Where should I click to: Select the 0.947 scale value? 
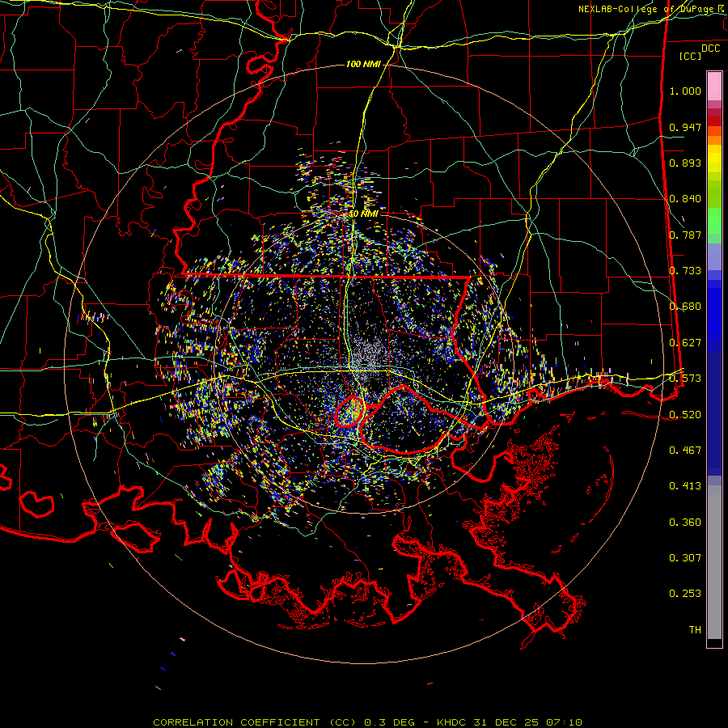(x=685, y=127)
